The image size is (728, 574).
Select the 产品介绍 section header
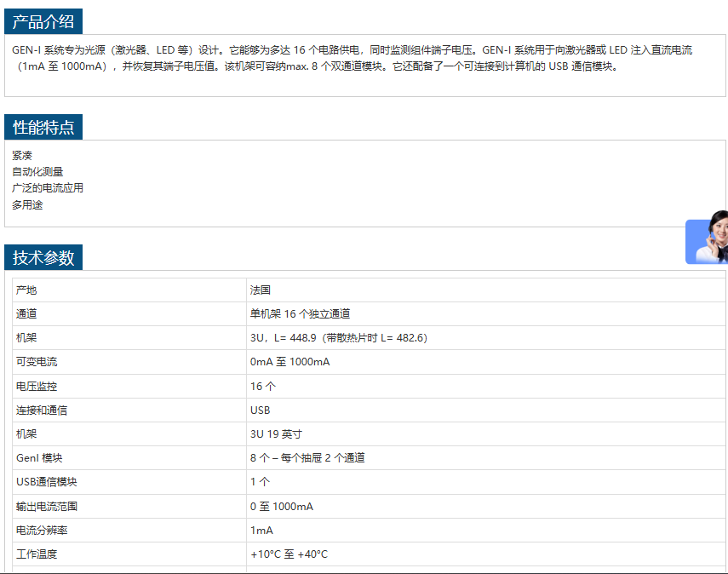43,22
